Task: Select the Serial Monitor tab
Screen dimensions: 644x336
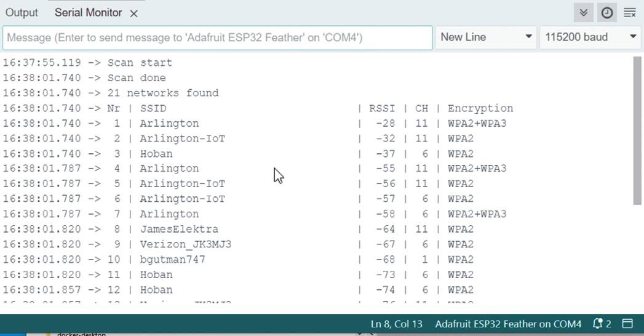Action: pyautogui.click(x=89, y=13)
